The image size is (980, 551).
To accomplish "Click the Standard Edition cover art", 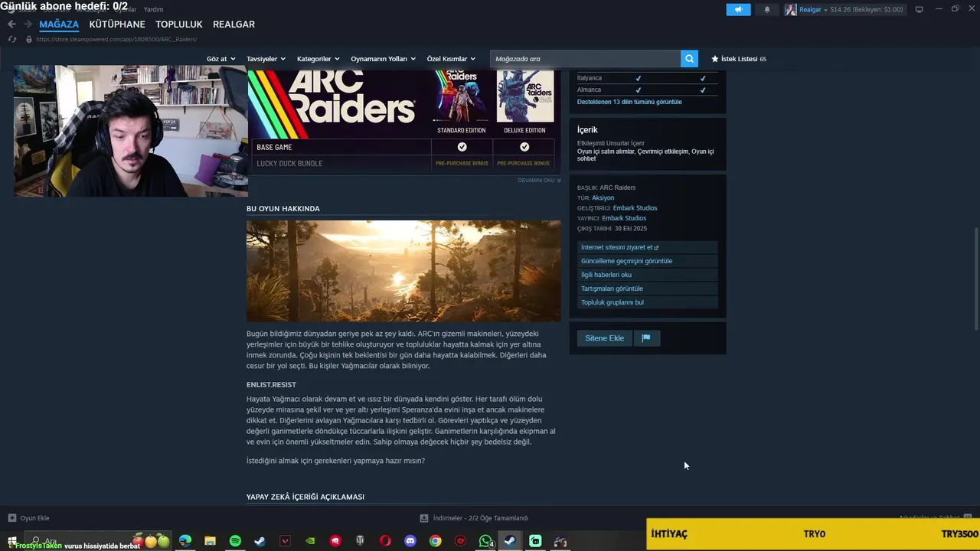I will point(461,96).
